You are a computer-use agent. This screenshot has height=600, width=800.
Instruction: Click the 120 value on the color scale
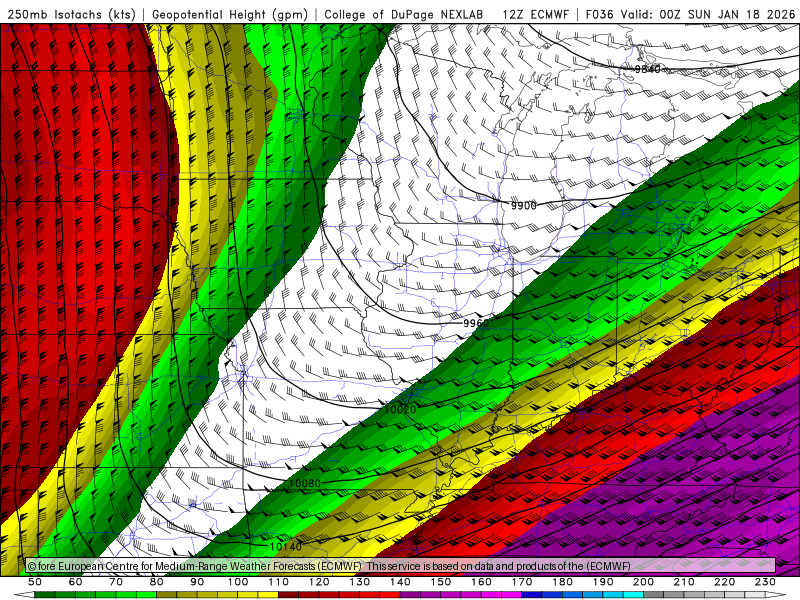pyautogui.click(x=319, y=582)
